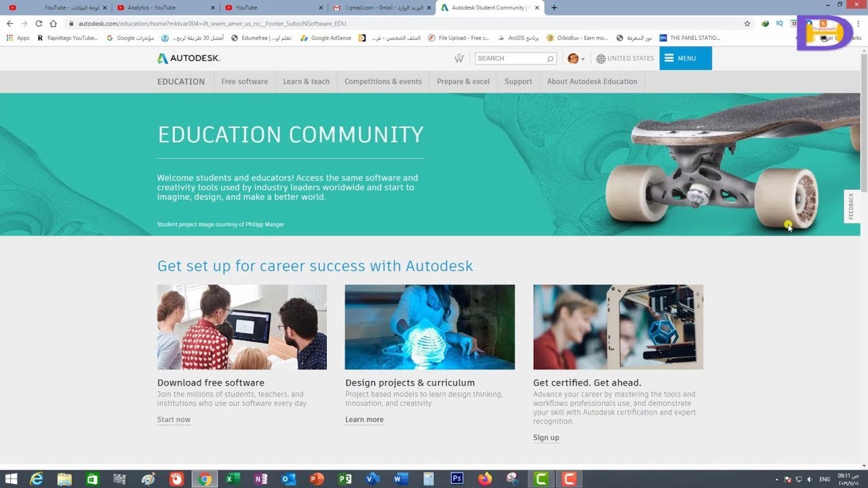Click the Sign up link
This screenshot has width=868, height=488.
[546, 438]
